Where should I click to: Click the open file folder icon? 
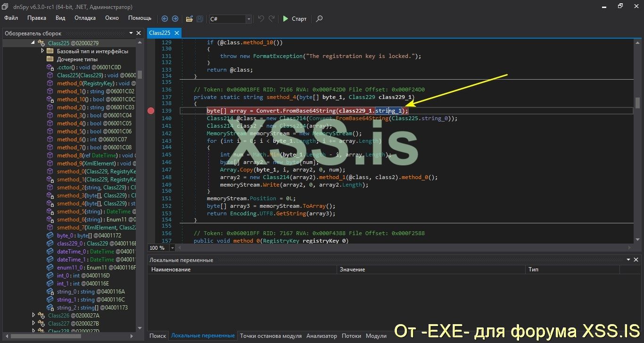(x=189, y=19)
